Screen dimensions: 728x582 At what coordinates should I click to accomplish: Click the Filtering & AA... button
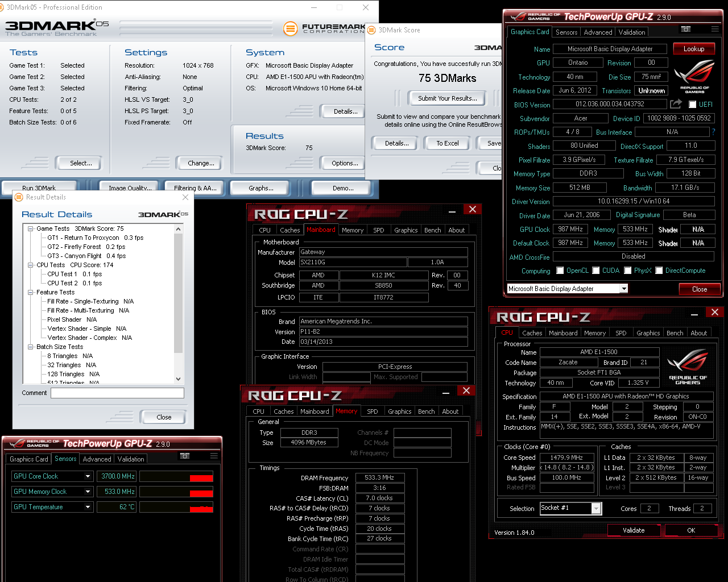click(x=195, y=188)
